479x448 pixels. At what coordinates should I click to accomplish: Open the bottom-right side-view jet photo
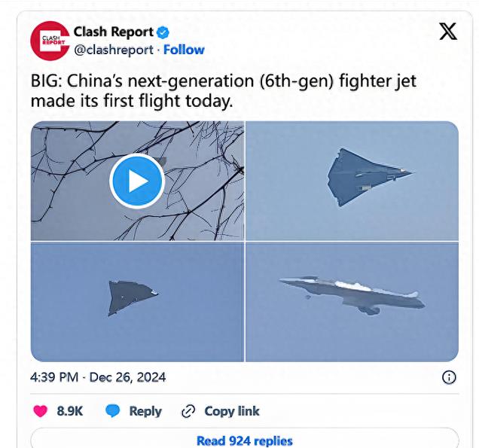coord(352,303)
